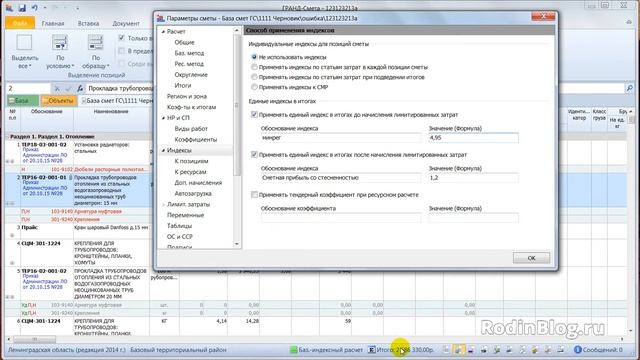Switch to the Главная ribbon tab

click(x=53, y=23)
